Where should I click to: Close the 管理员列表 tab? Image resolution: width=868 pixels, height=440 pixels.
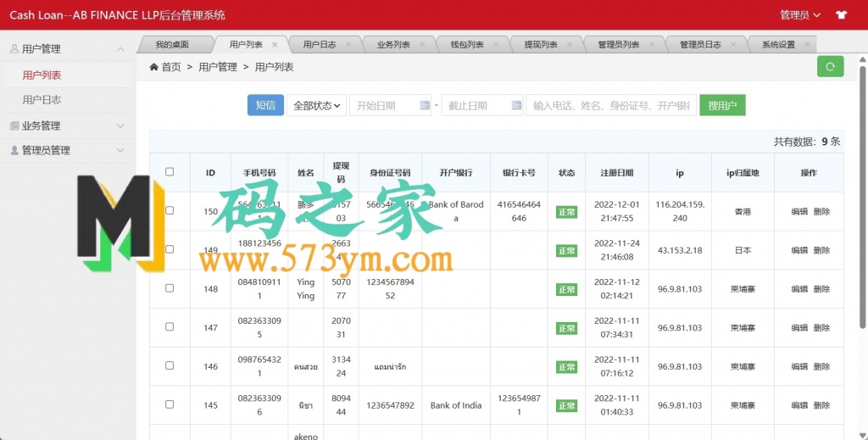coord(651,45)
